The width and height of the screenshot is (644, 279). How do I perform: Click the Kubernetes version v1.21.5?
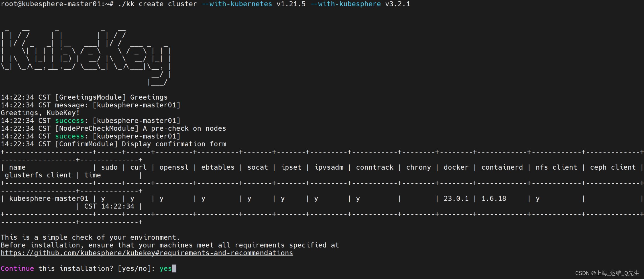[x=291, y=4]
